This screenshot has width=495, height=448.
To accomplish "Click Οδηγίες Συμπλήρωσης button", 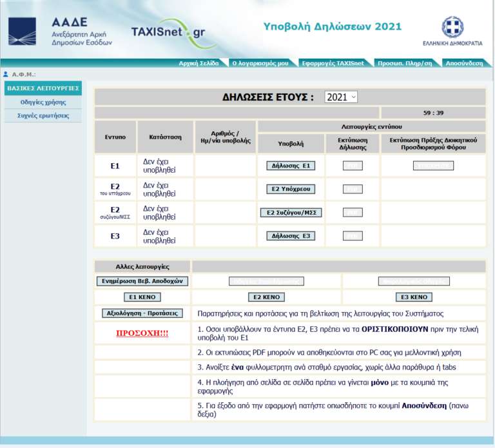I will (266, 281).
